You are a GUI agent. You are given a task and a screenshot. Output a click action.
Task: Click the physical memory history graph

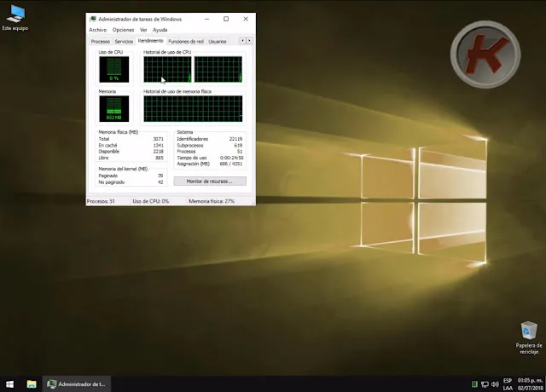(x=193, y=109)
